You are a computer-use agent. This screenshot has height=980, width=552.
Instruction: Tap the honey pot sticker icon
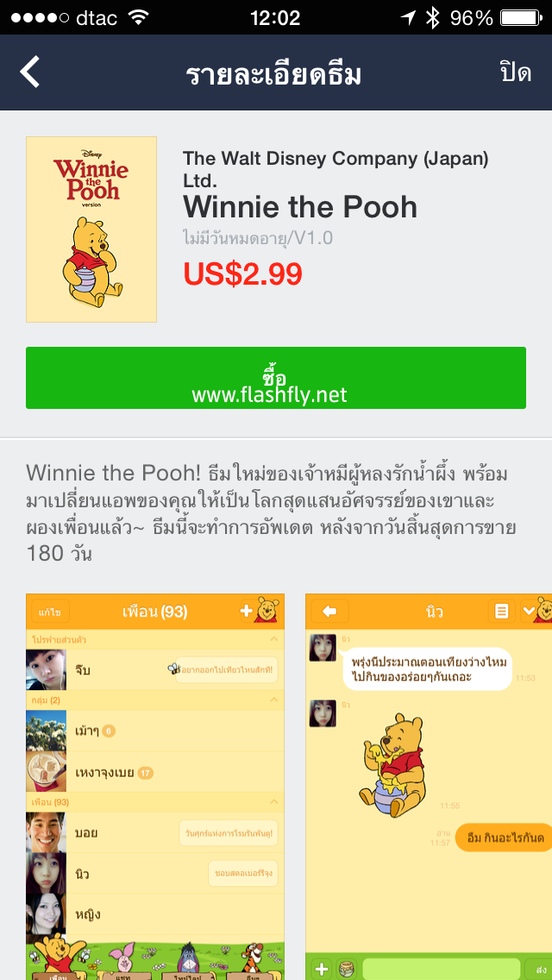347,969
